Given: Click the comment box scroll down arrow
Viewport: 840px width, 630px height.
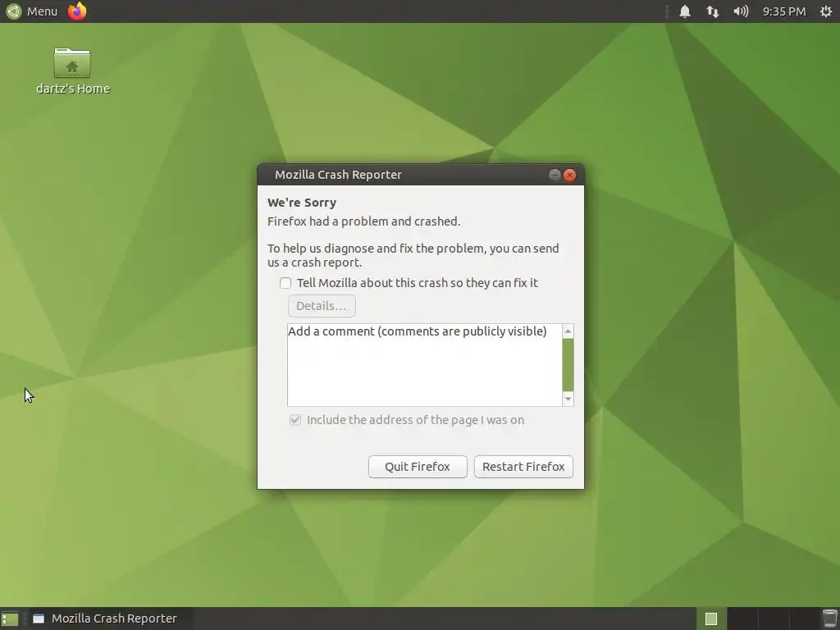Looking at the screenshot, I should point(568,399).
